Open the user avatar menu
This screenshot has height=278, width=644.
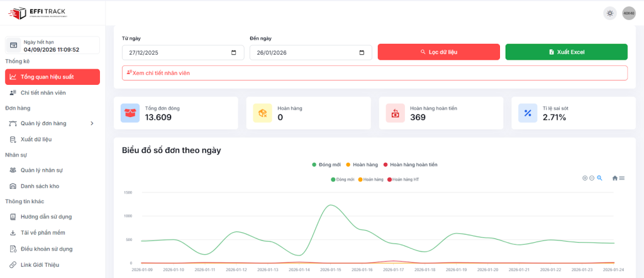(628, 13)
